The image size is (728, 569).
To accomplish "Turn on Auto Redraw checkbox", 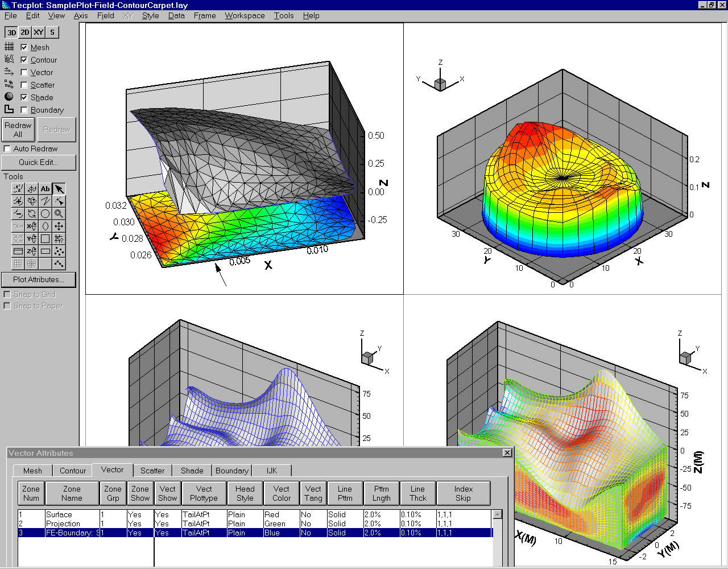I will pos(7,149).
